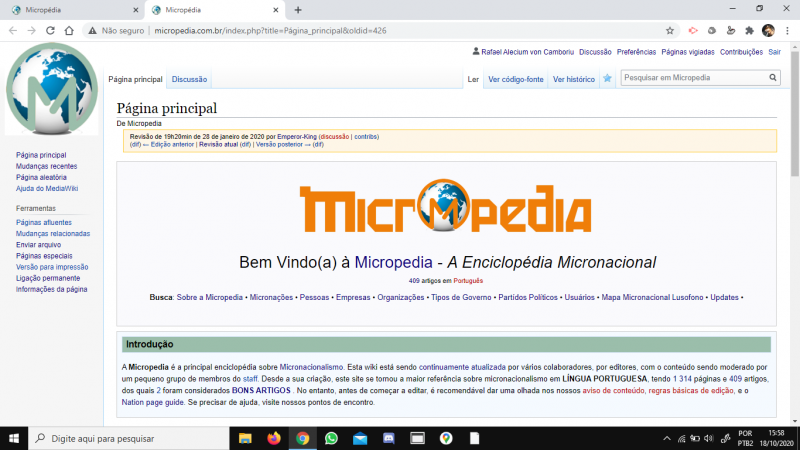Click the browser forward arrow
This screenshot has height=450, width=800.
[32, 31]
